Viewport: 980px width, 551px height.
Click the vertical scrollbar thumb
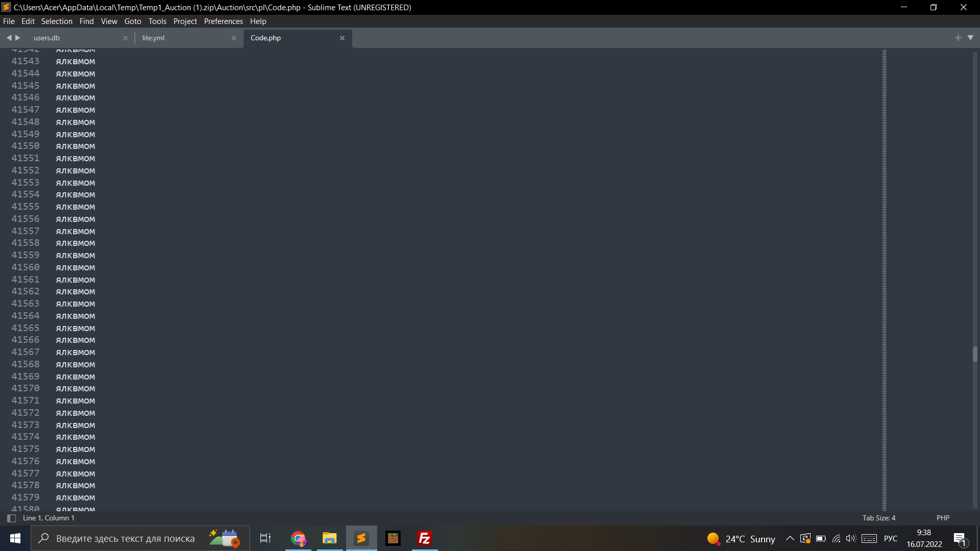click(x=975, y=354)
